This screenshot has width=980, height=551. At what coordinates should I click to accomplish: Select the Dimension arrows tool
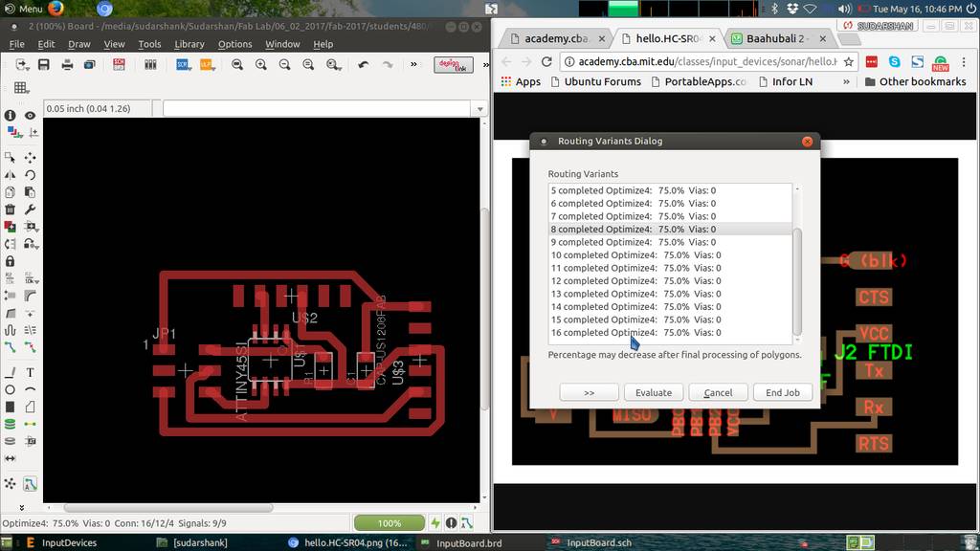point(10,458)
